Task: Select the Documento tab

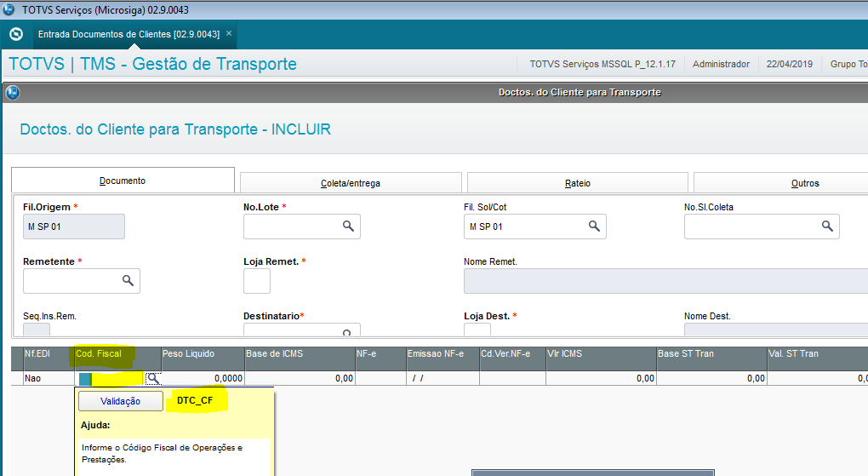Action: 123,181
